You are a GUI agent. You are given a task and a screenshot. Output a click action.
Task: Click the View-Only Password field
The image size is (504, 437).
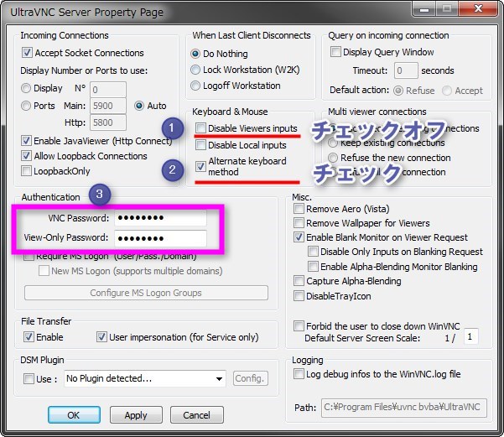pyautogui.click(x=160, y=238)
